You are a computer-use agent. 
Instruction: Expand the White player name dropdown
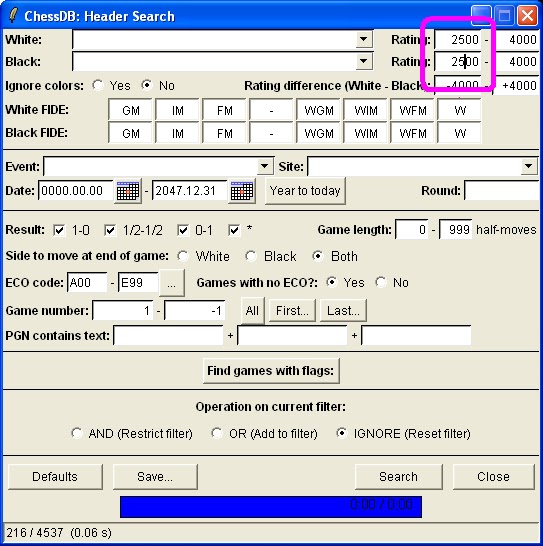(364, 39)
